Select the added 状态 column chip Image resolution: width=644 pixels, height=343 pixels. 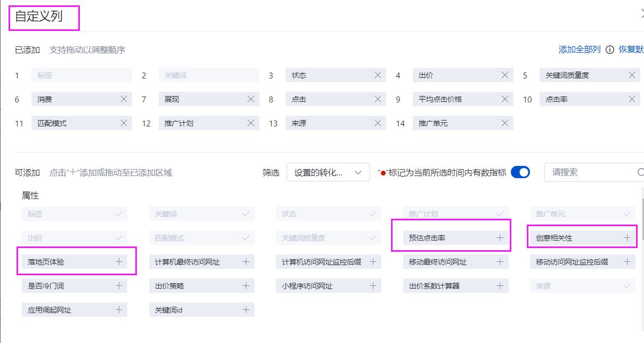335,75
